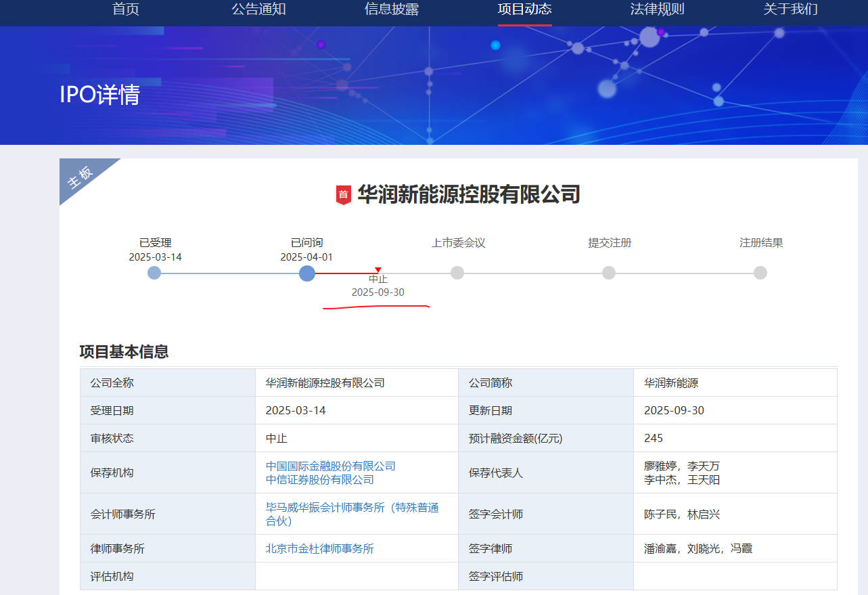
Task: Click the red 中止 triangle marker
Action: [x=378, y=270]
